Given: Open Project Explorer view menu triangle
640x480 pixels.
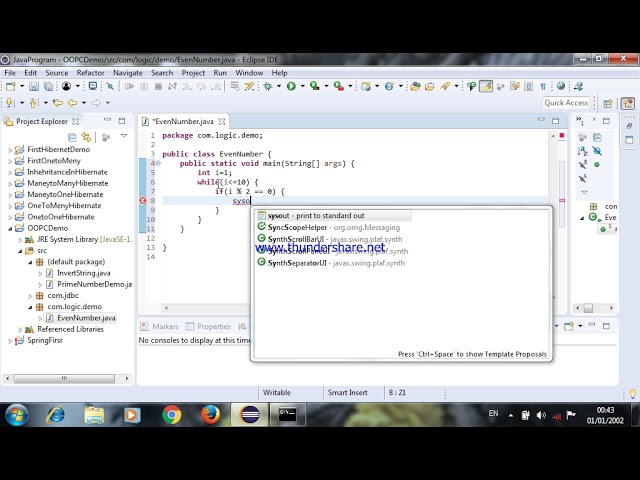Looking at the screenshot, I should [x=124, y=136].
